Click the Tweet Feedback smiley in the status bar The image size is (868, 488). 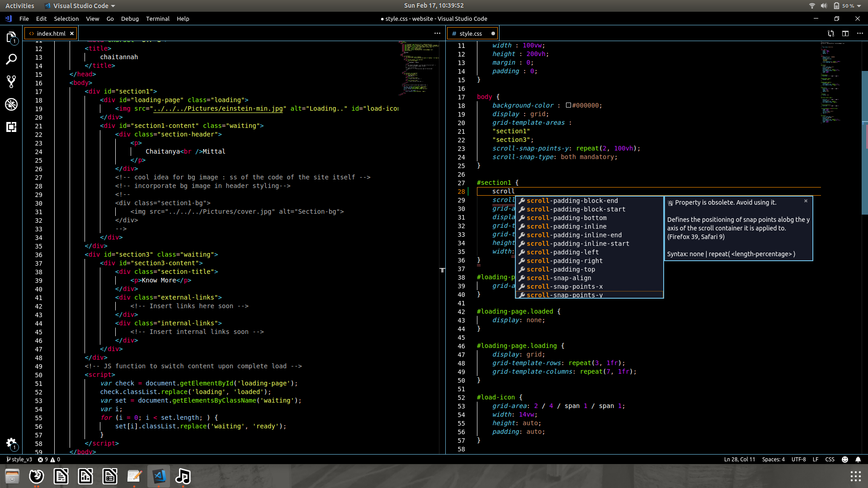844,459
